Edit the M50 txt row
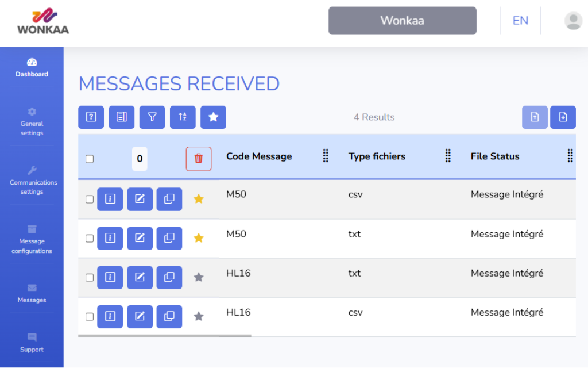Image resolution: width=588 pixels, height=368 pixels. click(x=140, y=238)
